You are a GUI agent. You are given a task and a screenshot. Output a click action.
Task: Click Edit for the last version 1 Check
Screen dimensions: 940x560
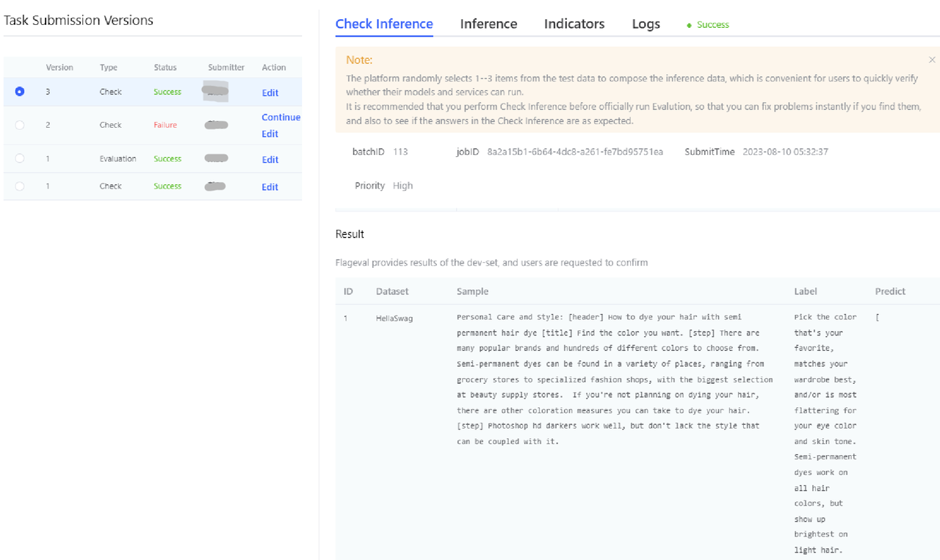coord(270,187)
